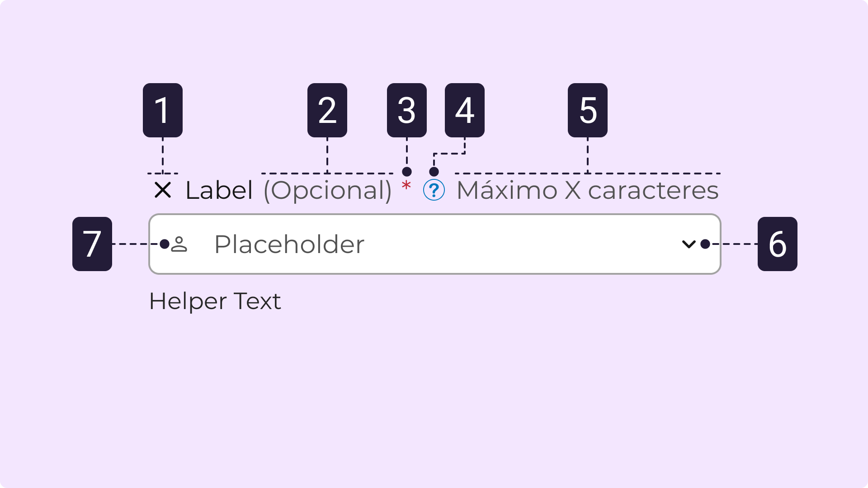Click the blue question mark help icon
868x488 pixels.
click(x=434, y=190)
